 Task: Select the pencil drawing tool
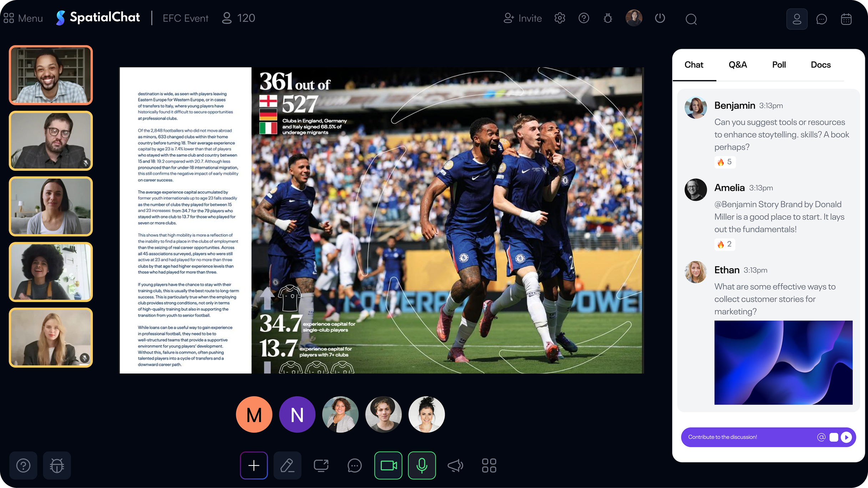click(287, 465)
